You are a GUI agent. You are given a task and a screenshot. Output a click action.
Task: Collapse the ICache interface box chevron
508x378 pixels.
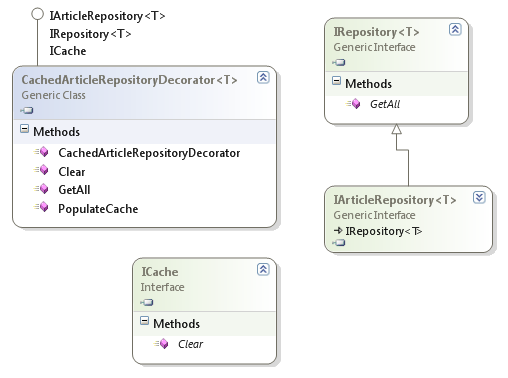click(263, 269)
